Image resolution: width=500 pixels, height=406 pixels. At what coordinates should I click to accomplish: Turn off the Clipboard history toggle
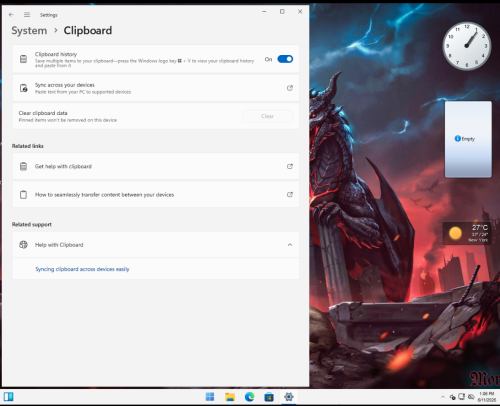pyautogui.click(x=285, y=59)
